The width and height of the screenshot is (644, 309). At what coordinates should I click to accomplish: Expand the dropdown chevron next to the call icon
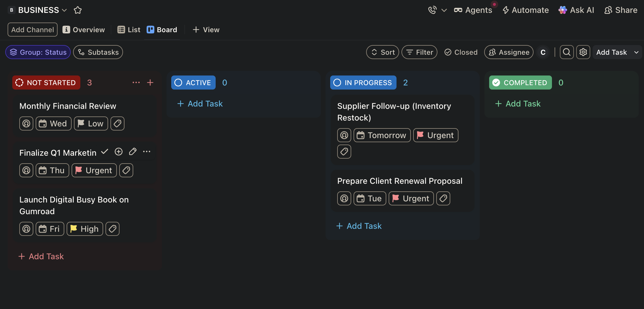click(x=444, y=11)
